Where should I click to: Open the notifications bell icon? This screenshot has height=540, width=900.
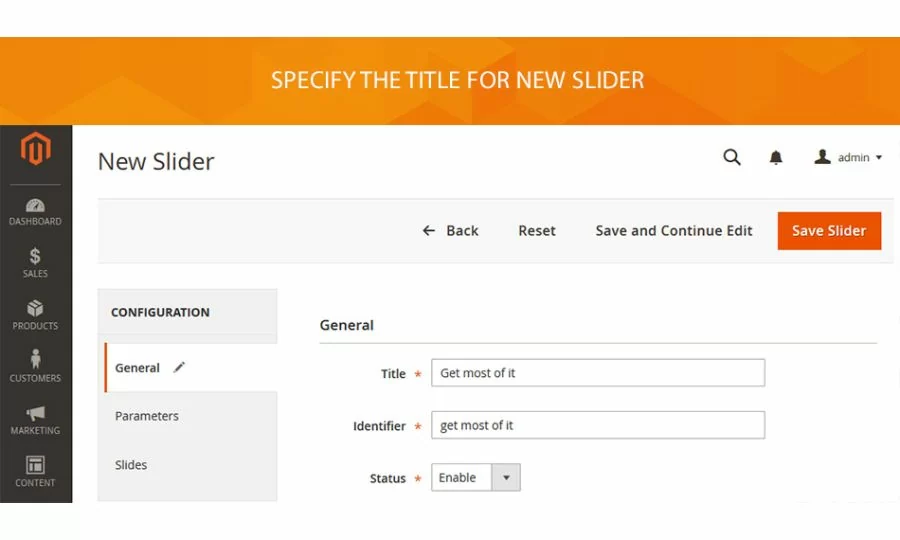pos(776,158)
